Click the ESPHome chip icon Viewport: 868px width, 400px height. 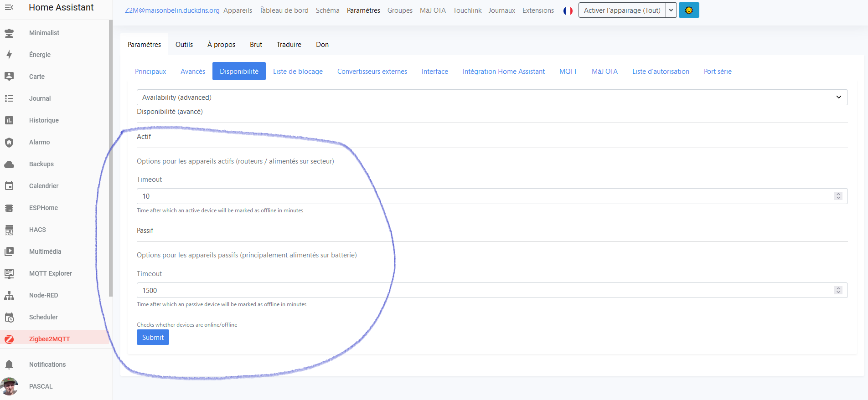pyautogui.click(x=9, y=208)
